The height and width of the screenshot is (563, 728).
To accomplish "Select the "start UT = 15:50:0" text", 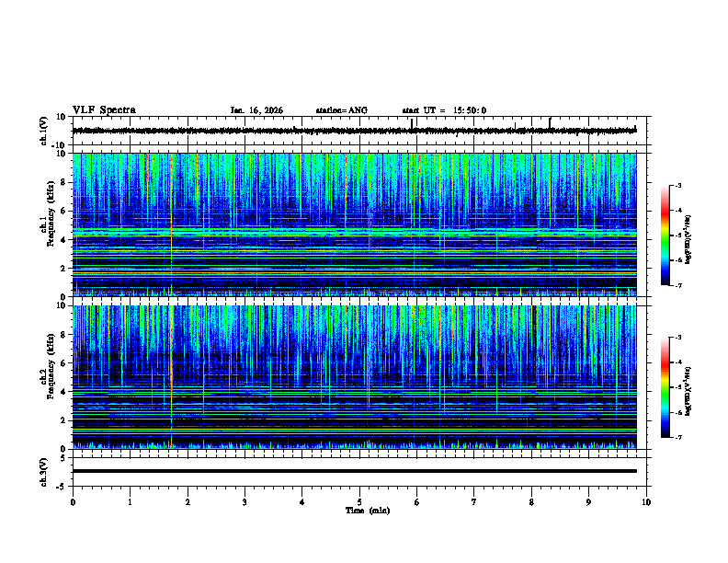I will click(444, 110).
